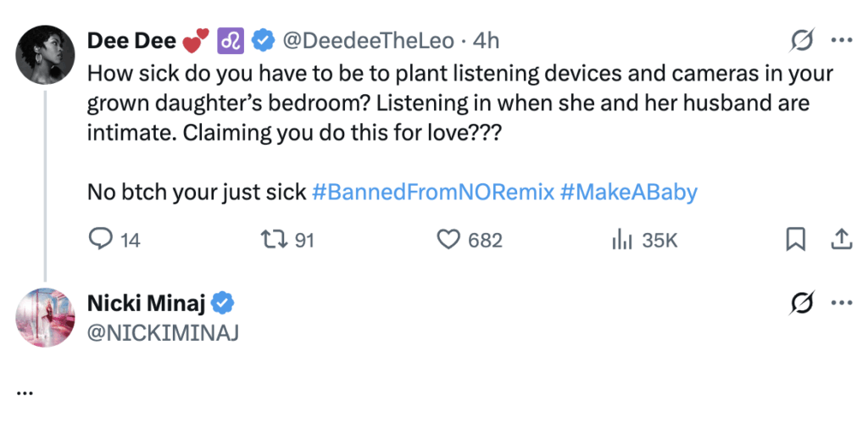Click the 4h timestamp on Dee Dee's tweet
Screen dimensions: 868x429
point(487,40)
